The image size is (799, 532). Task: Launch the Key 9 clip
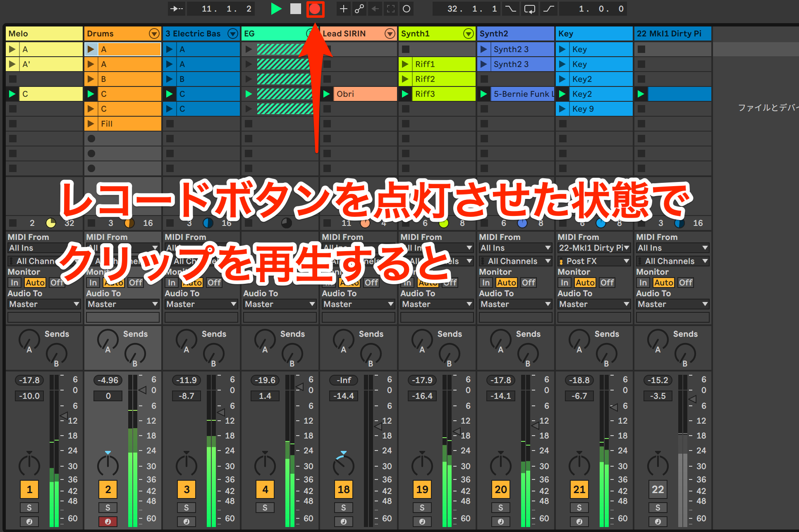click(562, 109)
